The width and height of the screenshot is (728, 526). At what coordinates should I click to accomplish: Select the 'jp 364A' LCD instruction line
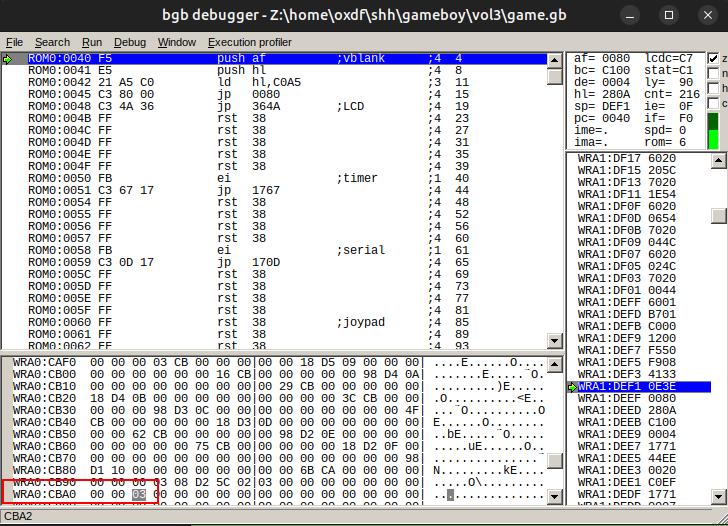pyautogui.click(x=250, y=106)
